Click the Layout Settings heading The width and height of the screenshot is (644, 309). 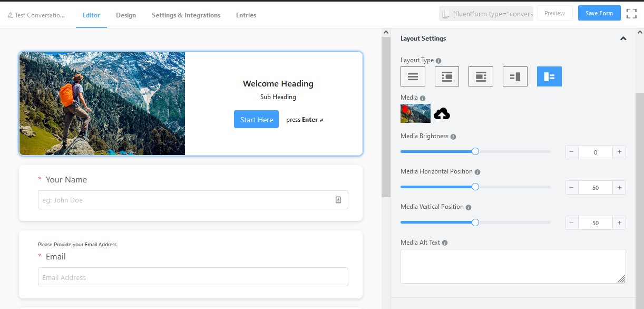pos(423,38)
